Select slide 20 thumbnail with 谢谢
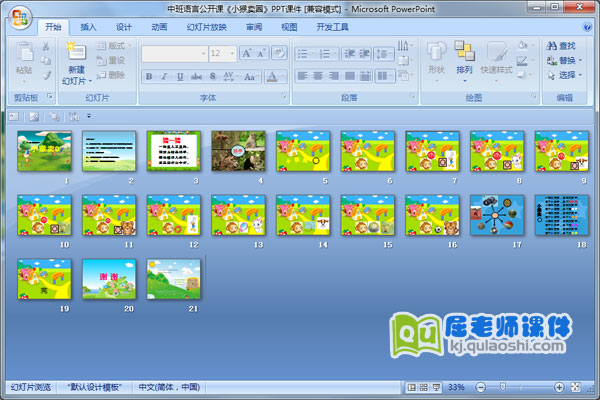 109,279
